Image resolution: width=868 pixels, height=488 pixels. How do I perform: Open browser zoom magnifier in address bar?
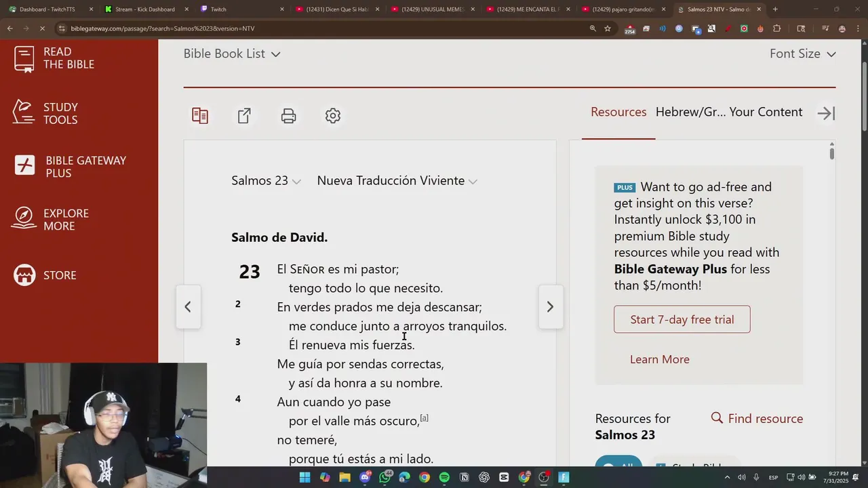[x=593, y=28]
